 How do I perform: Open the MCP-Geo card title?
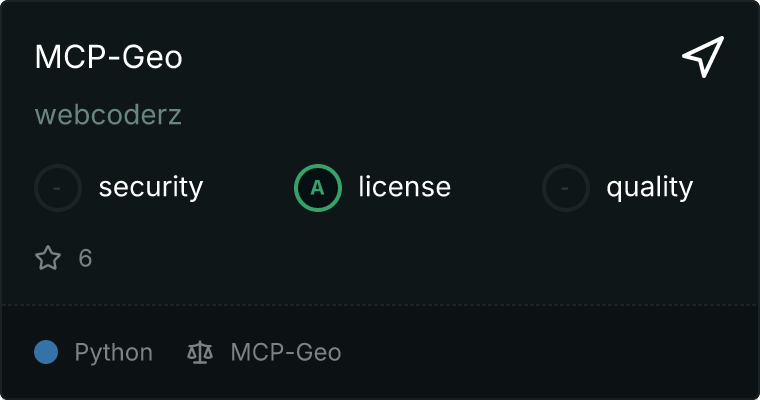tap(109, 58)
